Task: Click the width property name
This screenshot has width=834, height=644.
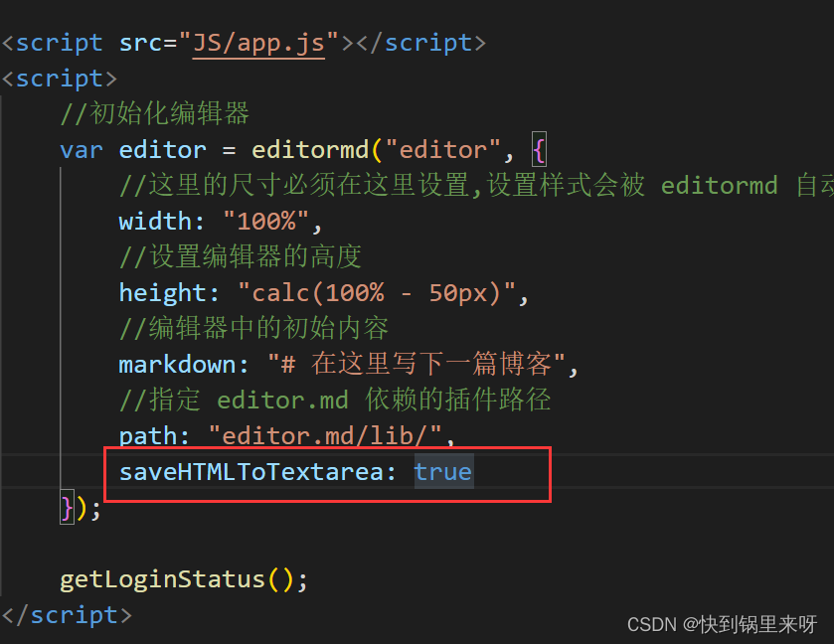Action: click(x=155, y=220)
